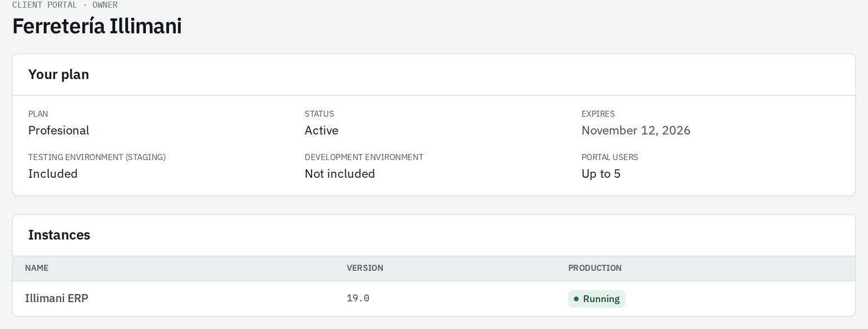This screenshot has width=868, height=329.
Task: Click the STATUS field label
Action: tap(319, 114)
